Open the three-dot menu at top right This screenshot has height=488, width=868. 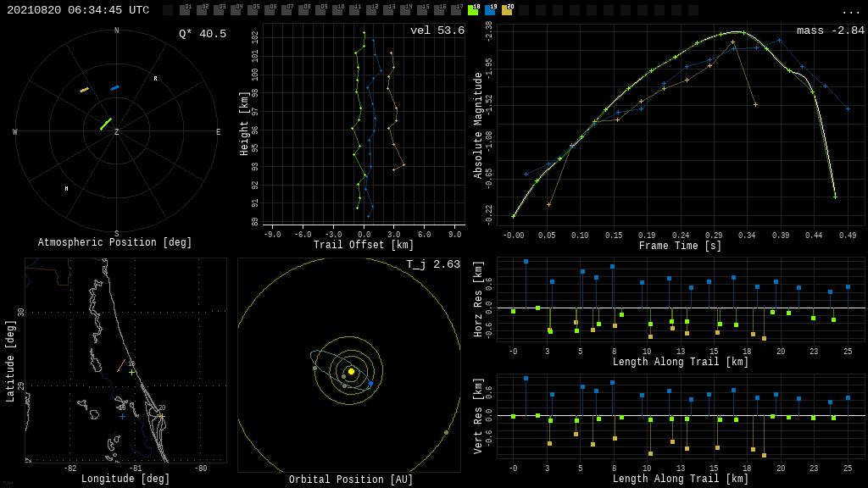(x=850, y=11)
